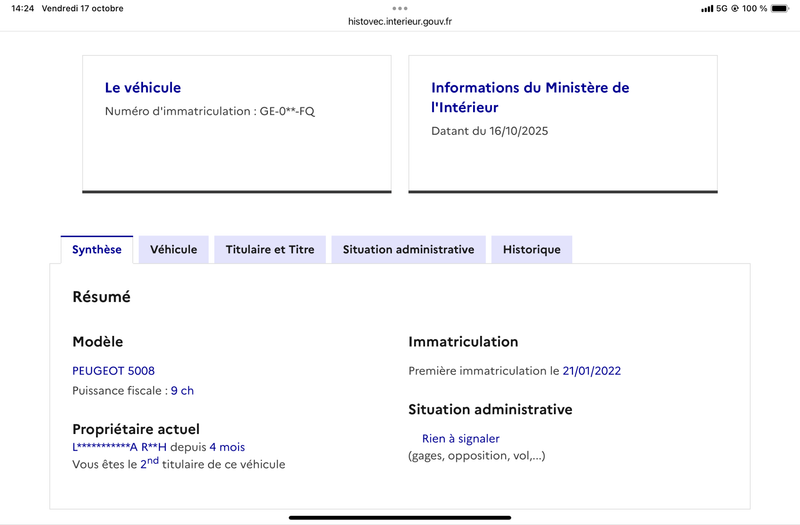Tap the cellular signal bars icon
The image size is (800, 525).
pos(707,8)
